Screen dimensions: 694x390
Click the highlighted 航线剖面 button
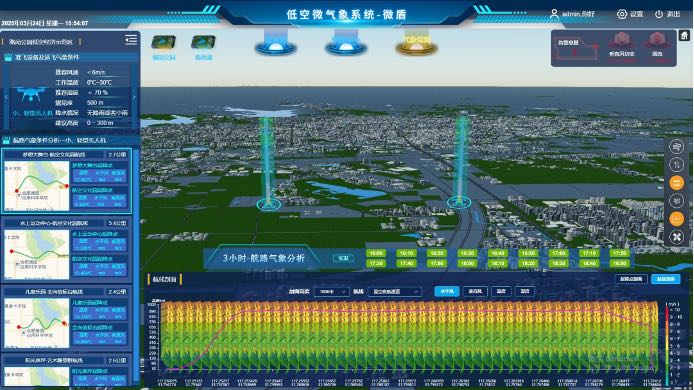[665, 279]
